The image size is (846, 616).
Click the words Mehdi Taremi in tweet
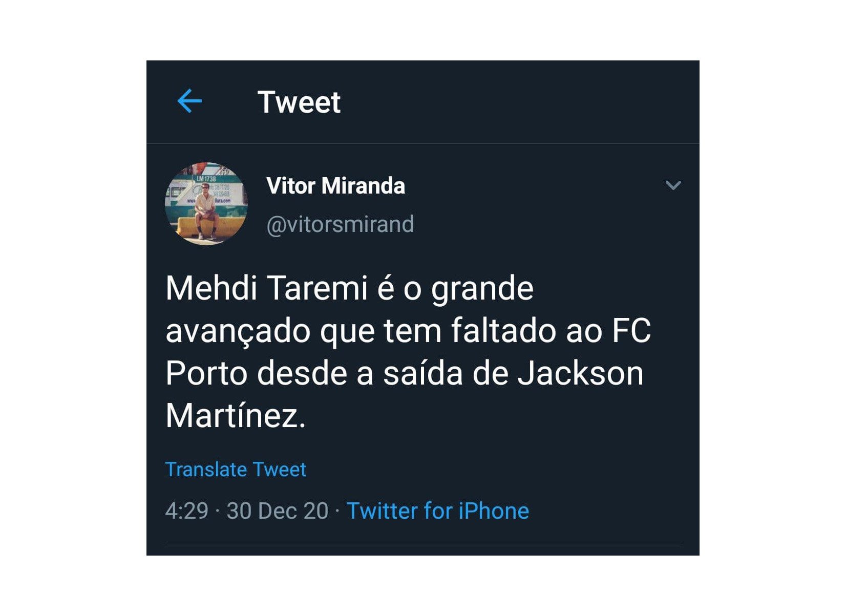click(x=266, y=288)
